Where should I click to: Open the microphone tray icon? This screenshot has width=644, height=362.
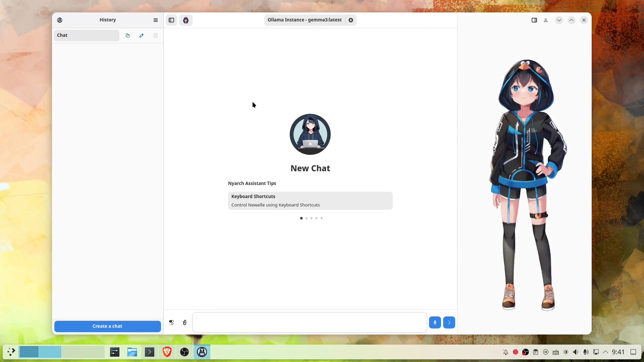pyautogui.click(x=586, y=352)
